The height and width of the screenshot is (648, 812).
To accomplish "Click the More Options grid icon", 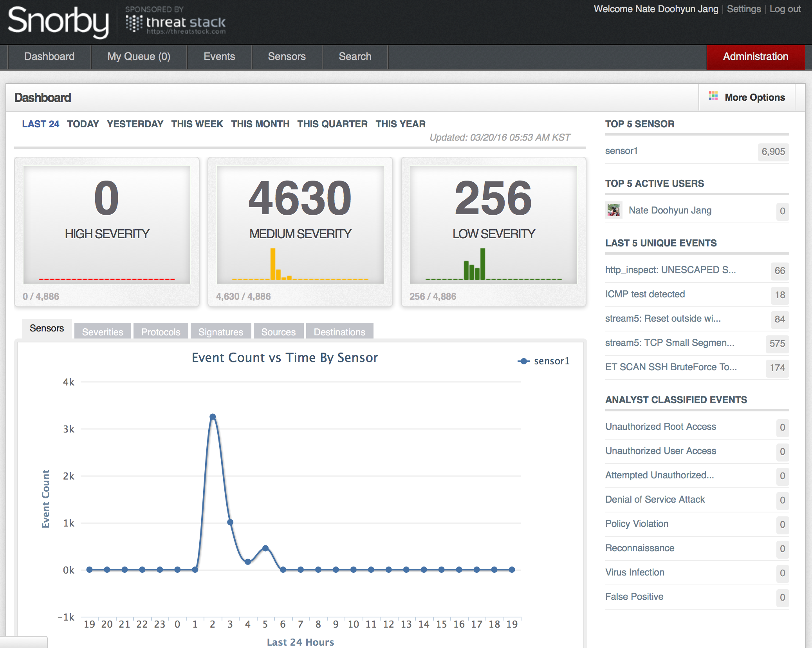I will point(713,96).
